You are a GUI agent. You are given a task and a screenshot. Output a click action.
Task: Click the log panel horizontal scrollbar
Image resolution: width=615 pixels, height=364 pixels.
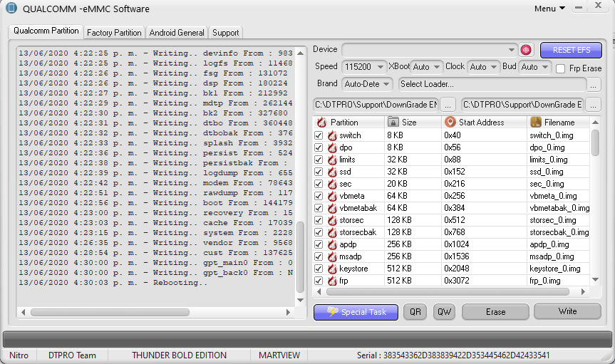(x=110, y=312)
